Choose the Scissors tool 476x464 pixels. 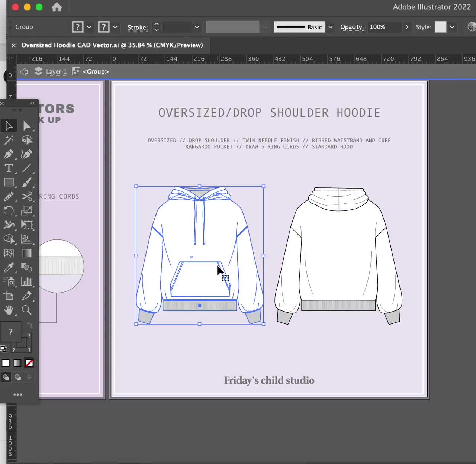[x=27, y=196]
